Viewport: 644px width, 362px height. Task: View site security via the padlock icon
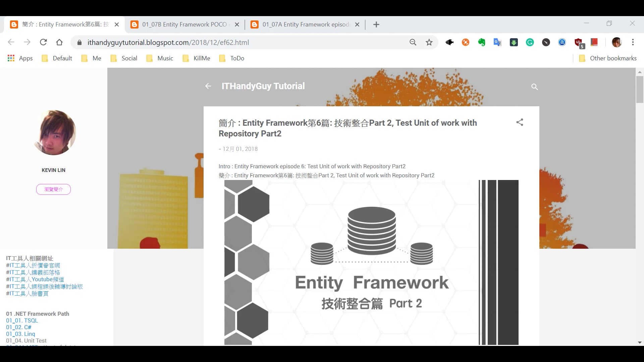(79, 42)
